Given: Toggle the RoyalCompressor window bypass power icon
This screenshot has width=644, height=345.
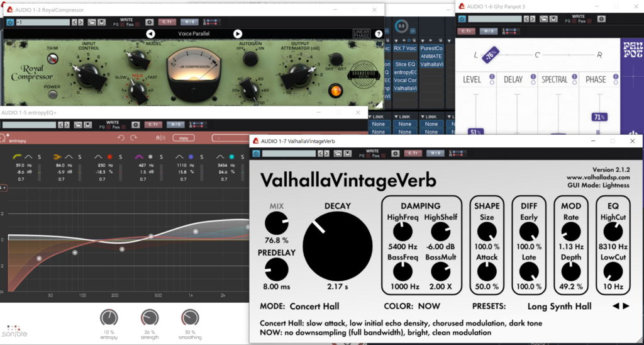Looking at the screenshot, I should tap(10, 22).
